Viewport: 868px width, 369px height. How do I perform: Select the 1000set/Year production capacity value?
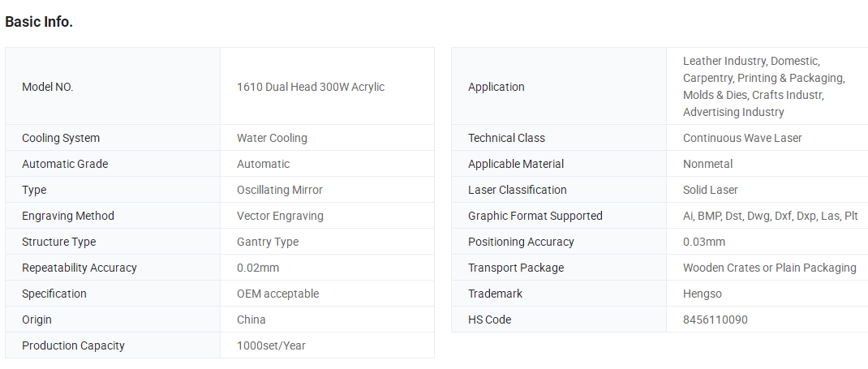271,345
